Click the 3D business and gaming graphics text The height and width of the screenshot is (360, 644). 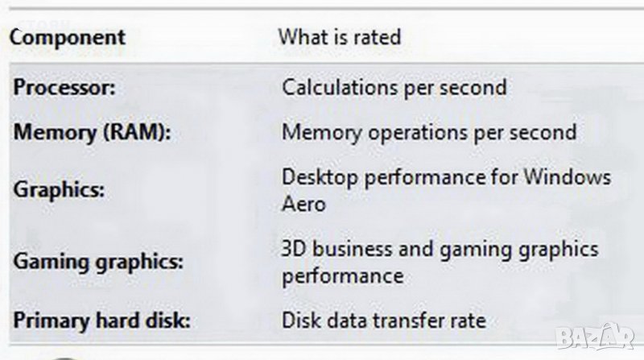440,249
